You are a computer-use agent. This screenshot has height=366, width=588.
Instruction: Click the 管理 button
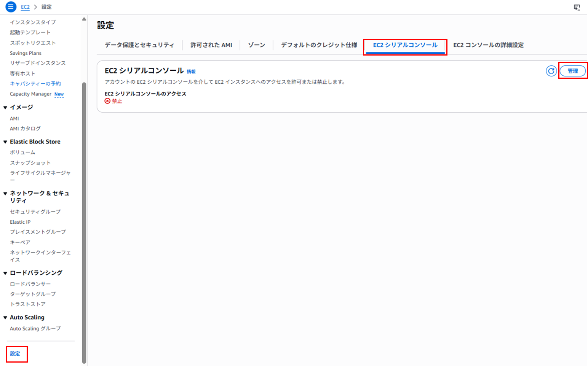573,71
